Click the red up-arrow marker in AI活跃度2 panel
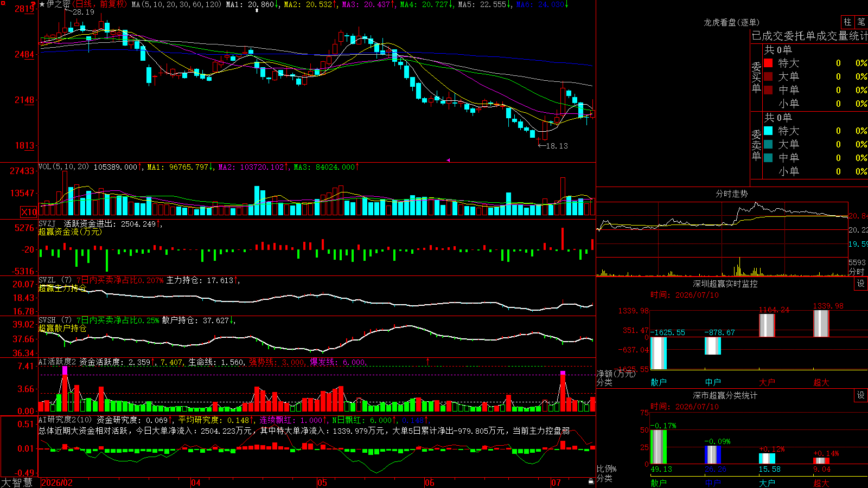The height and width of the screenshot is (488, 868). coord(427,361)
